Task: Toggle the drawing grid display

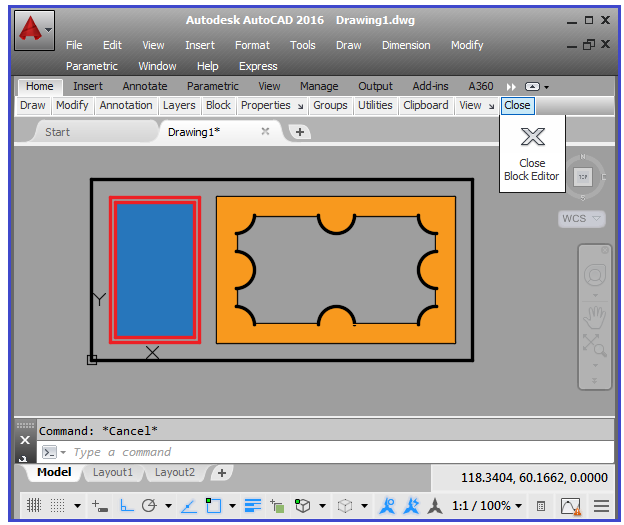Action: (x=33, y=505)
